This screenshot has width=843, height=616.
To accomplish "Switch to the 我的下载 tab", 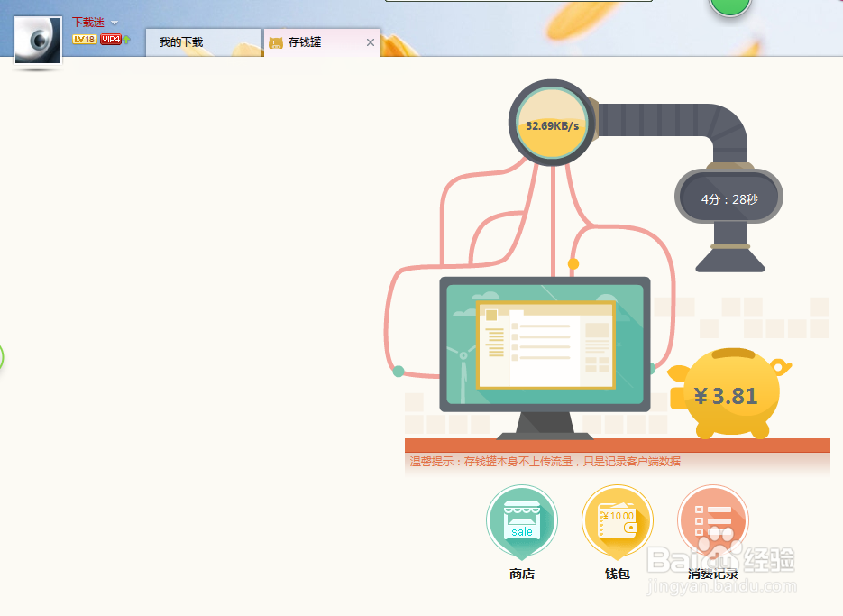I will 203,42.
